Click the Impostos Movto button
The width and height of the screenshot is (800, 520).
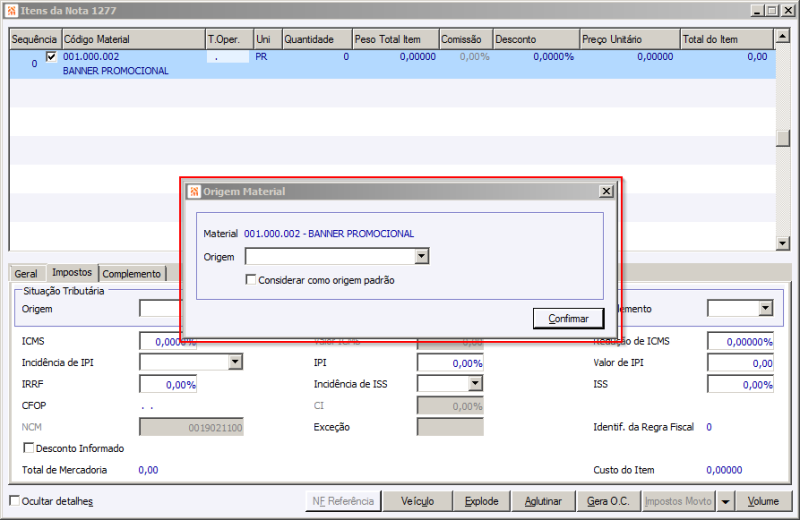click(678, 501)
